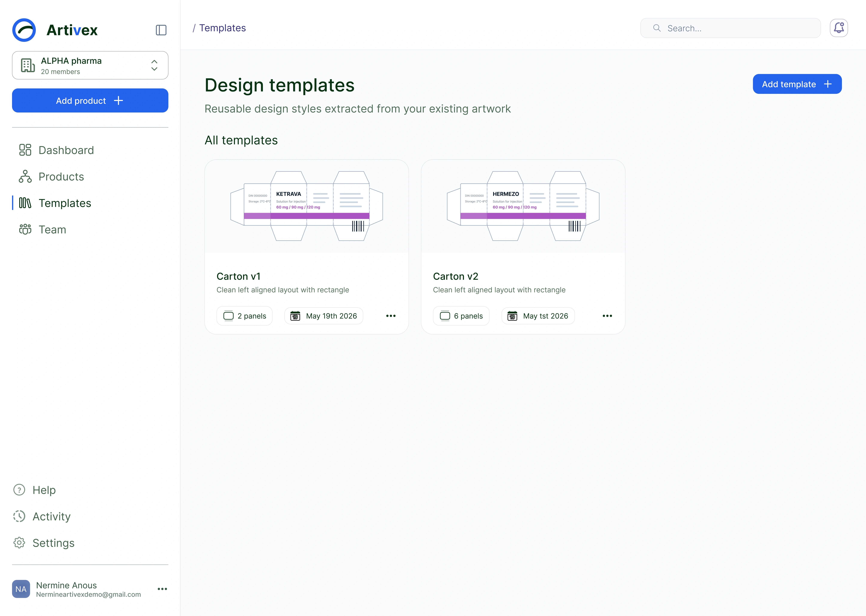Screen dimensions: 866x616
Task: Open the Carton v1 thumbnail preview
Action: 307,206
